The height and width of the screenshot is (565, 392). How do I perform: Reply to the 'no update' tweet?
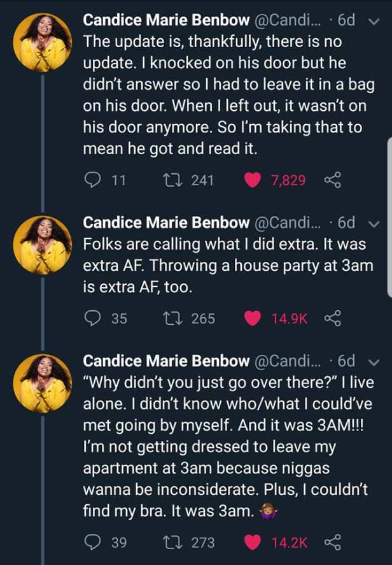point(93,181)
